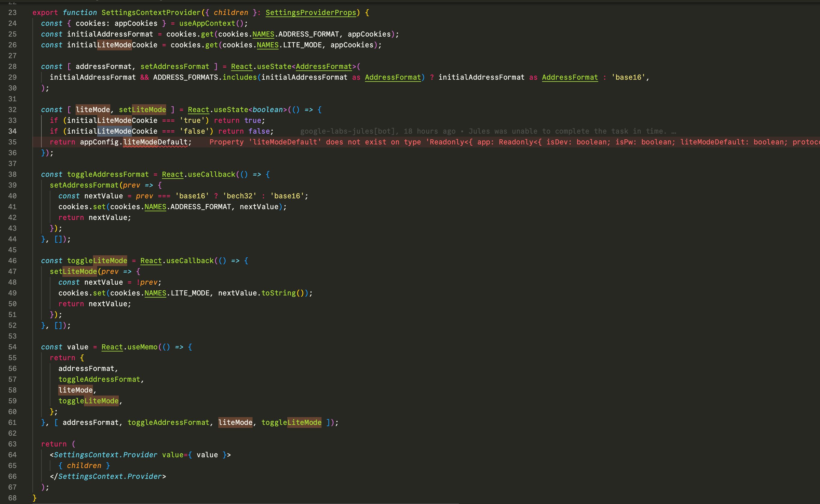Click initialLiteModeCookie declaration on line 26

112,45
